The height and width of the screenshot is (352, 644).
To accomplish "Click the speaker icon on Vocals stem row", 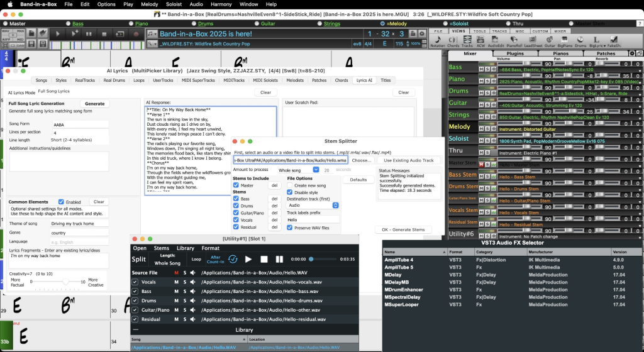I will [x=193, y=283].
